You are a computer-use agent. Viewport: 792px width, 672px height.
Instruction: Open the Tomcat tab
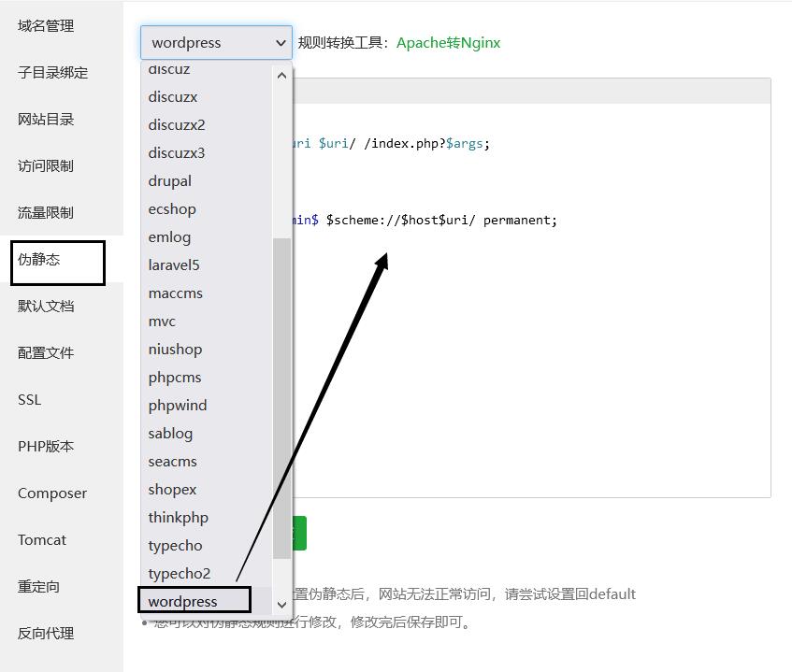pyautogui.click(x=42, y=539)
